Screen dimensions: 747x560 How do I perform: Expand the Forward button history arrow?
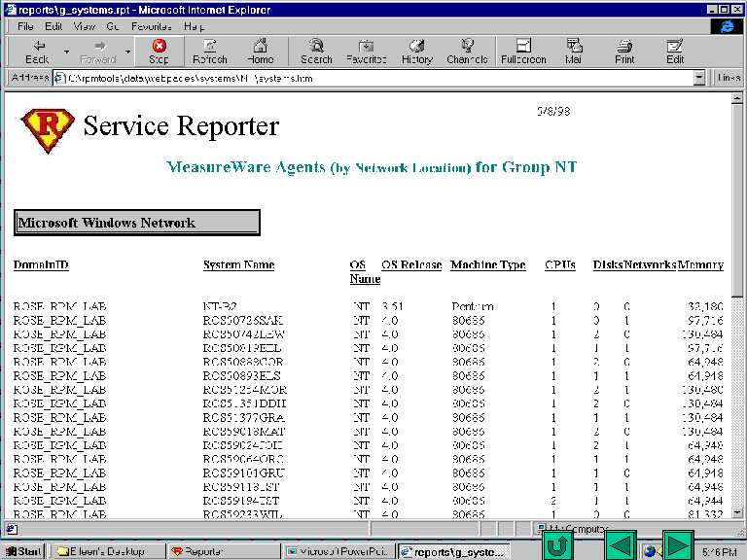tap(127, 52)
